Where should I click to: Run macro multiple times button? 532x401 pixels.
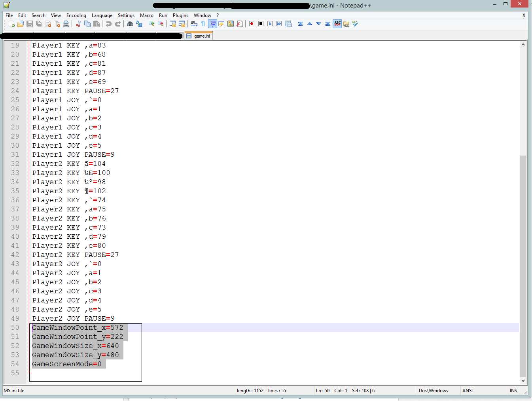click(279, 24)
